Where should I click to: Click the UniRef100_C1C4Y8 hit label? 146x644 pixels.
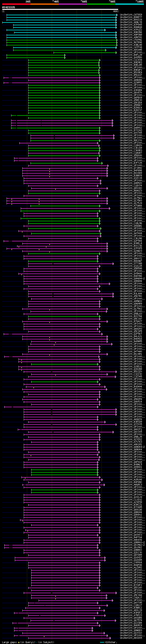pos(131,60)
